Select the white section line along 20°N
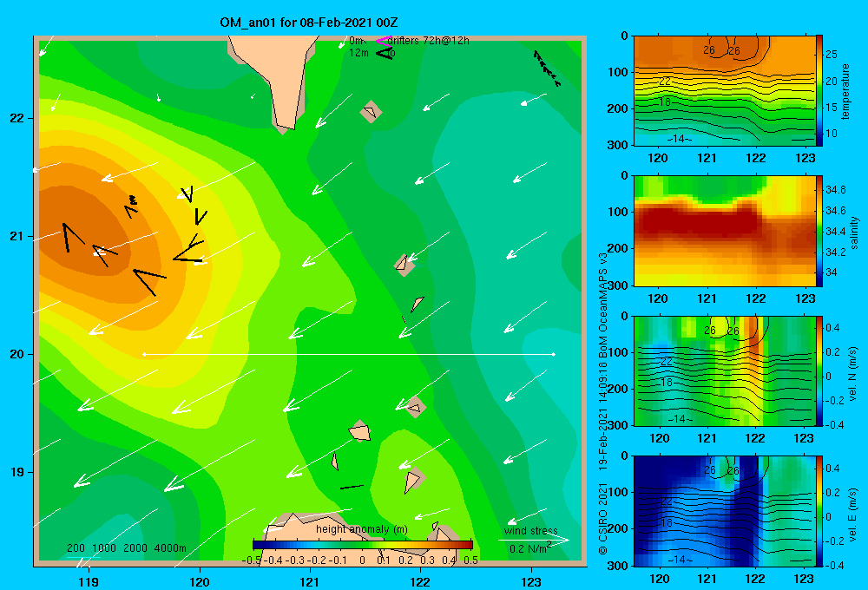 pos(349,354)
